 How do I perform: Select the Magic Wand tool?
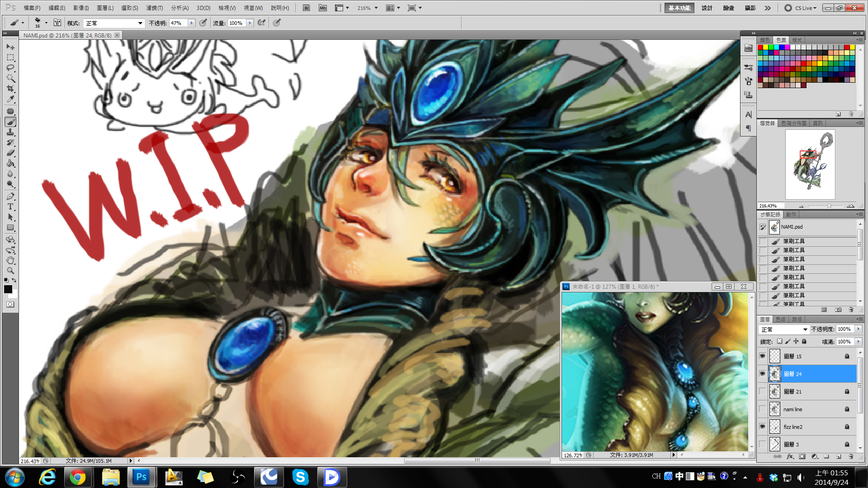pyautogui.click(x=10, y=78)
